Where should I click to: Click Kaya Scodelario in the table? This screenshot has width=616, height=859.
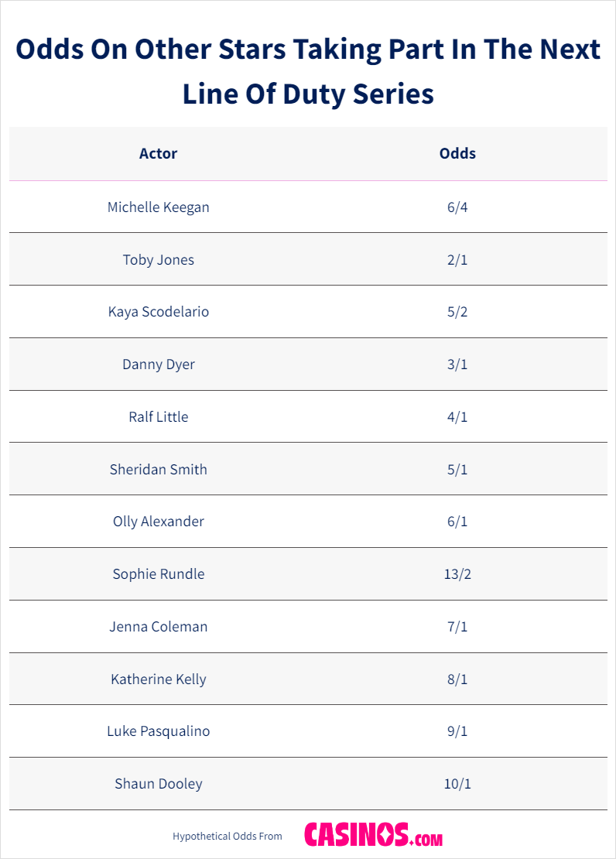158,312
